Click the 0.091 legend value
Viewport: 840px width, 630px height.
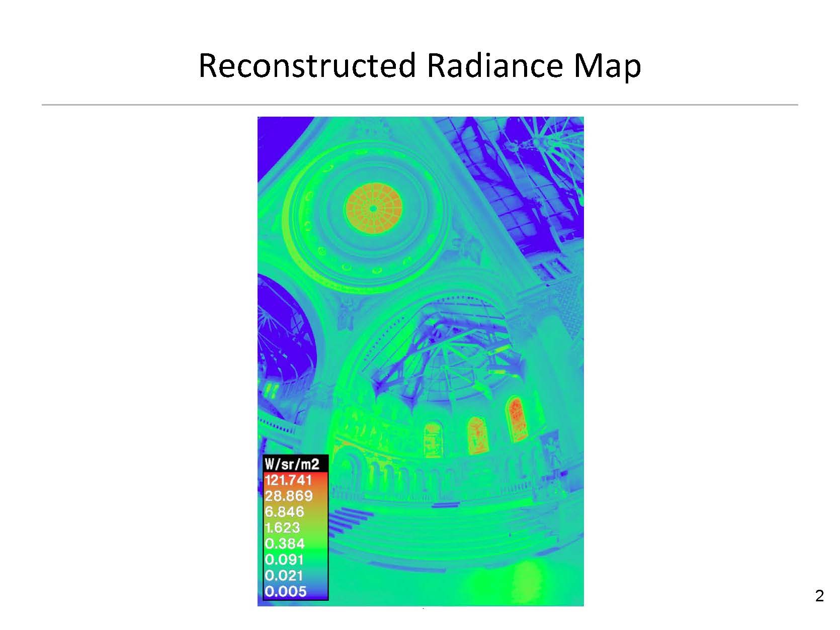click(285, 560)
